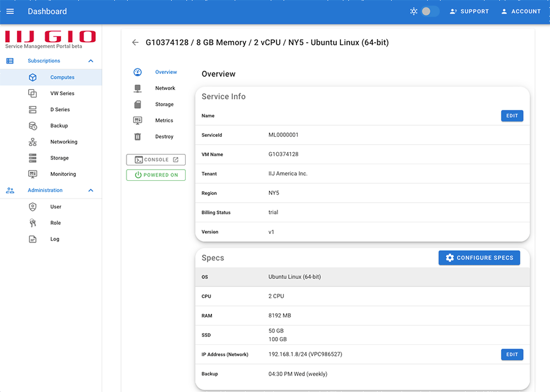Collapse the Administration section

pyautogui.click(x=90, y=191)
